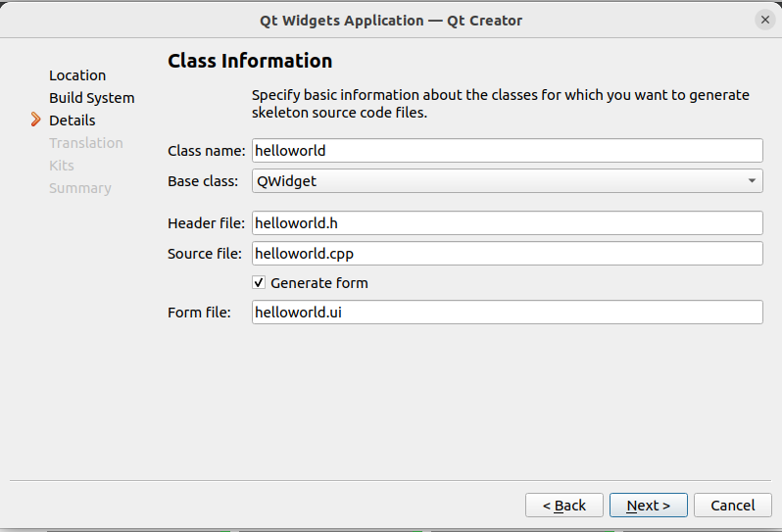Proceed with the Next button
Viewport: 782px width, 532px height.
point(649,506)
